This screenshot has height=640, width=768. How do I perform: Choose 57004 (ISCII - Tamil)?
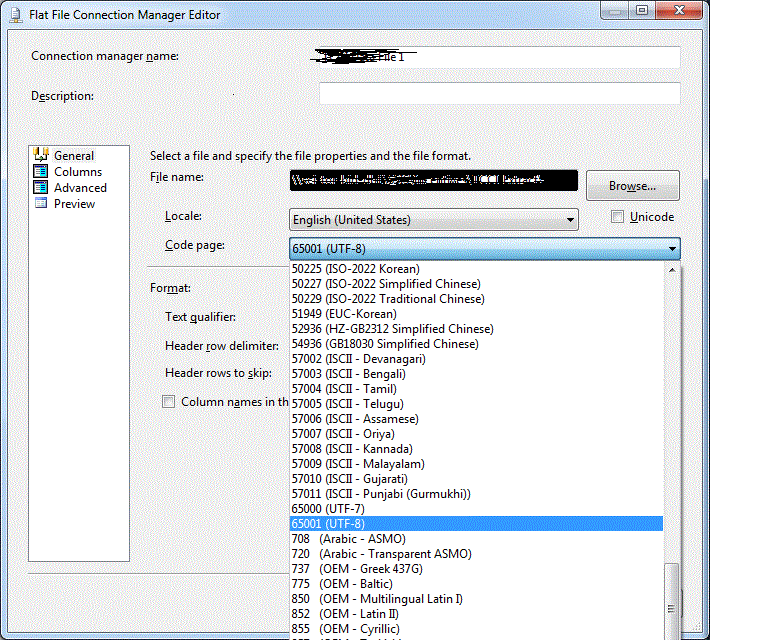coord(477,389)
